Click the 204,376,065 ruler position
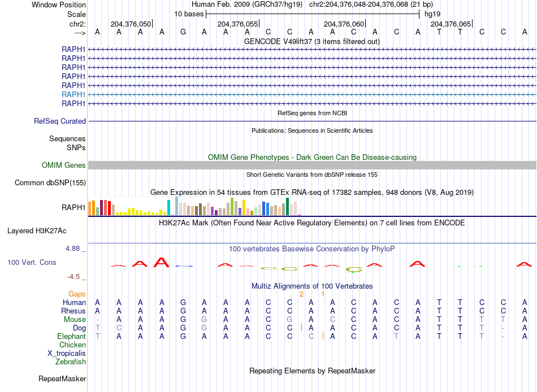Image resolution: width=537 pixels, height=392 pixels. [x=451, y=24]
